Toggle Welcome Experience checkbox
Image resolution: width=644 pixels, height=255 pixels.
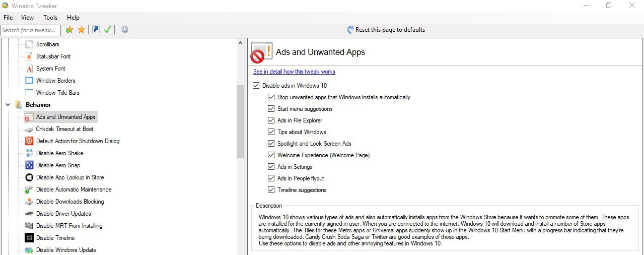point(271,155)
